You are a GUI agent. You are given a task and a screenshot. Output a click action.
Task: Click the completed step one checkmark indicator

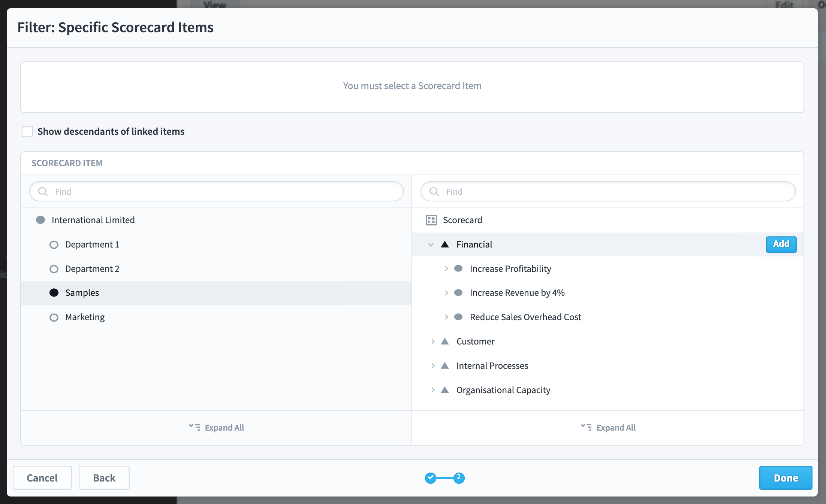(431, 478)
